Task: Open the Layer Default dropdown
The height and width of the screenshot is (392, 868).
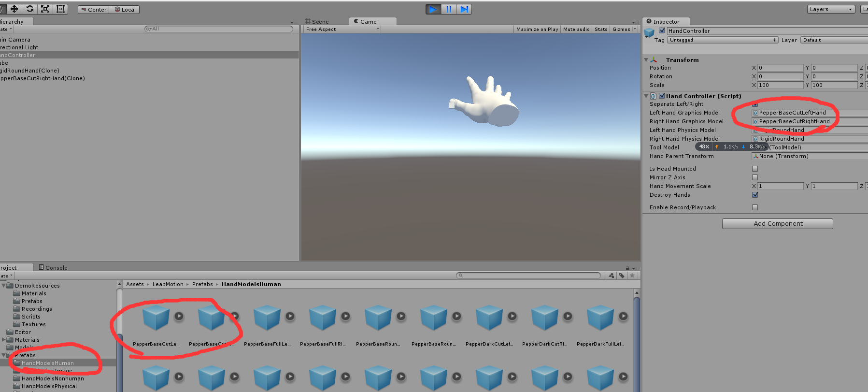Action: (834, 40)
